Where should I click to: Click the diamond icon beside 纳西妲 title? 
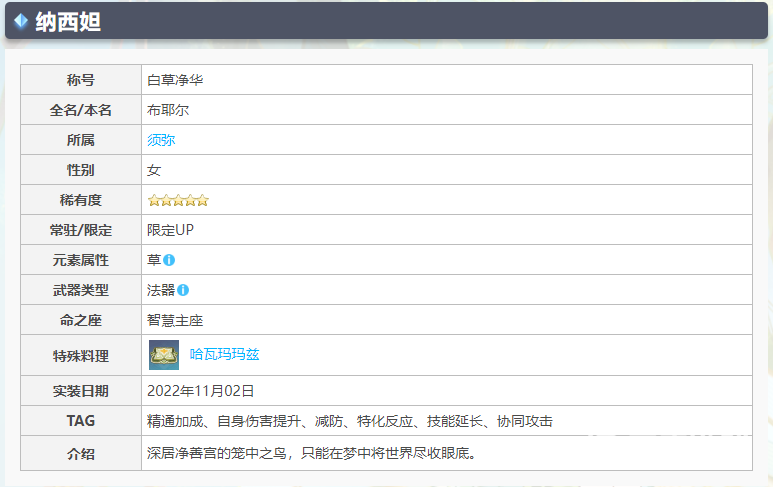pos(21,21)
